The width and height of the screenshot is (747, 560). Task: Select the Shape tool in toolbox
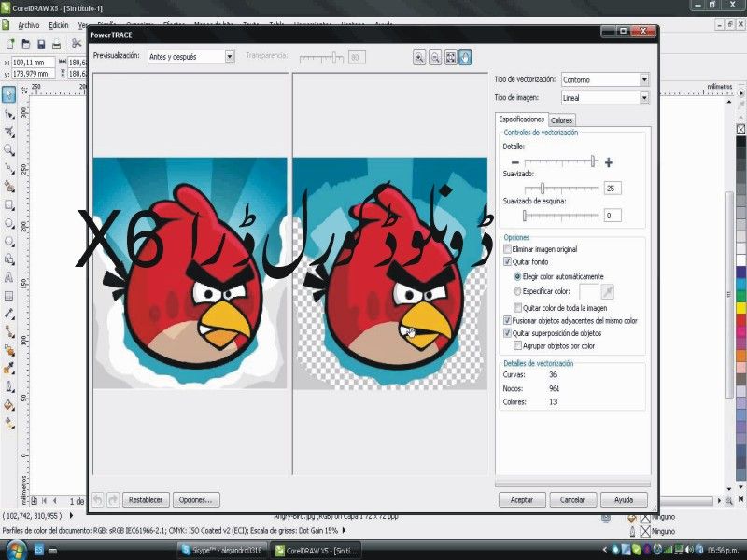click(x=9, y=113)
